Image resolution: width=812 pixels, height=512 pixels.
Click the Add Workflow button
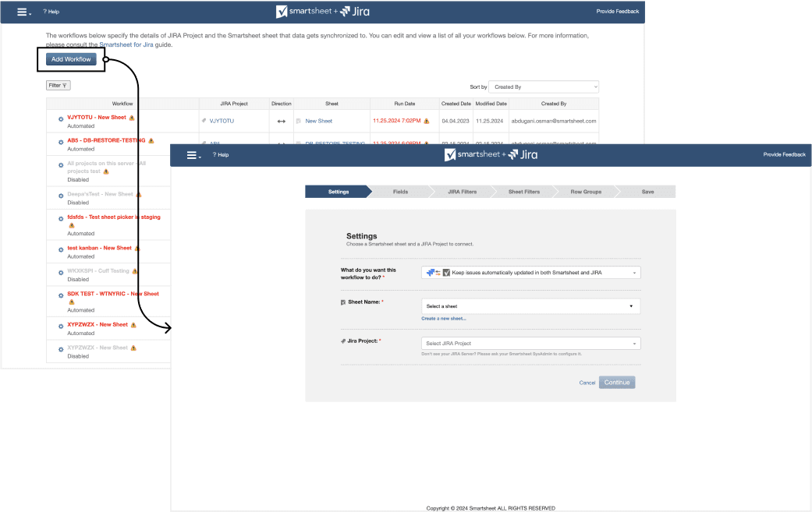pyautogui.click(x=71, y=59)
